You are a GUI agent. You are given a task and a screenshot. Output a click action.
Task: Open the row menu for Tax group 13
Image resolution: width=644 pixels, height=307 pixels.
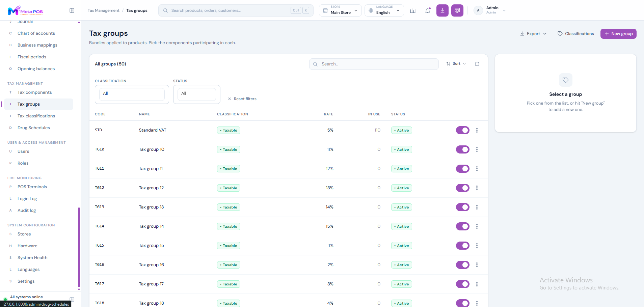coord(477,207)
